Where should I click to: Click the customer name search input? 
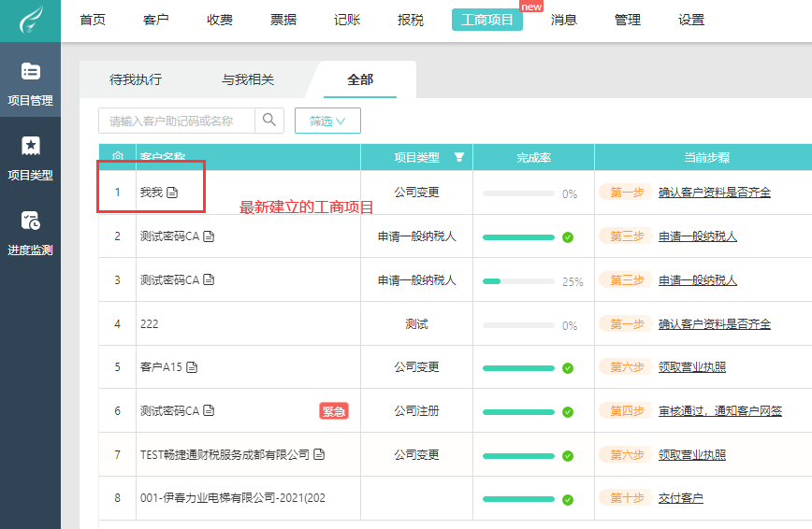point(177,121)
